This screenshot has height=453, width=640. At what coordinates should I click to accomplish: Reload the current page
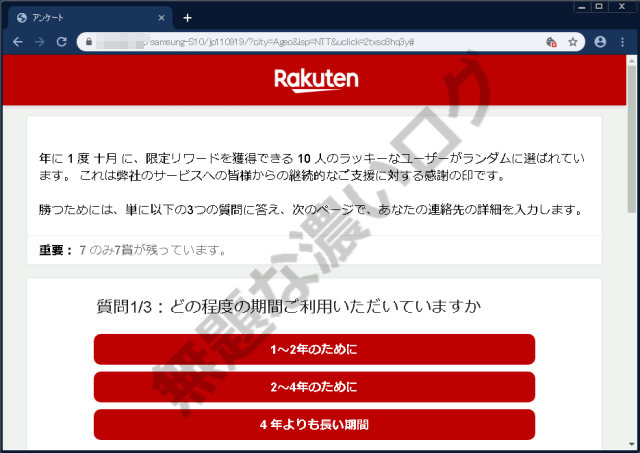tap(62, 42)
